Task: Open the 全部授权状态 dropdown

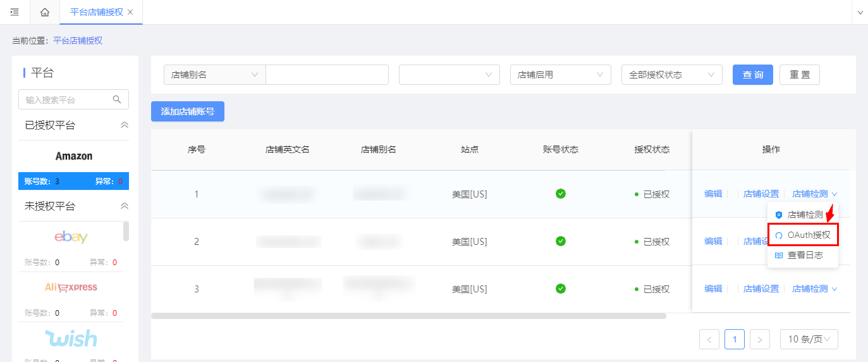Action: [671, 75]
